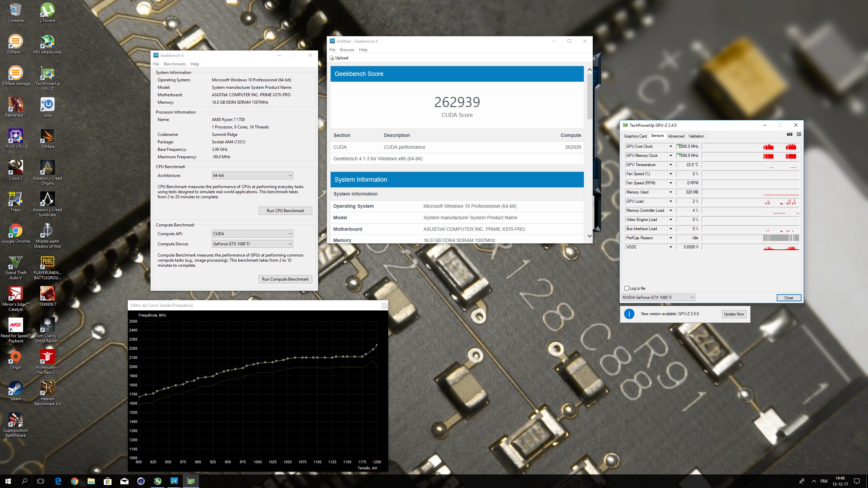Click Upload in the Geekbench results window
The width and height of the screenshot is (868, 488).
point(339,58)
